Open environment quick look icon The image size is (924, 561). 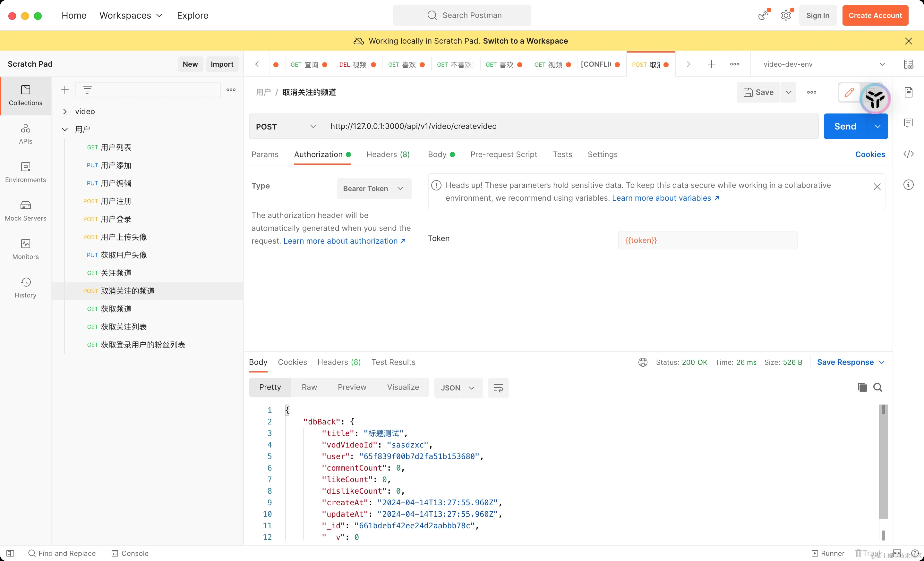click(x=908, y=64)
